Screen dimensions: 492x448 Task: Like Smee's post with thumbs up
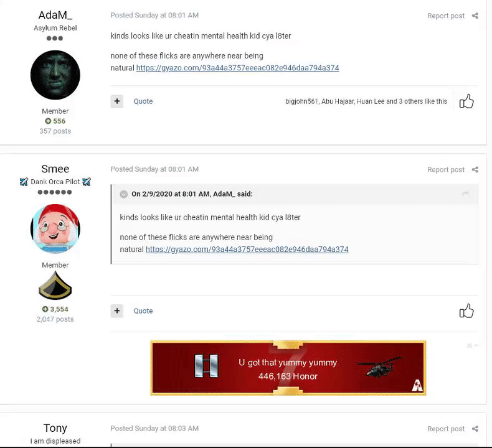coord(466,310)
